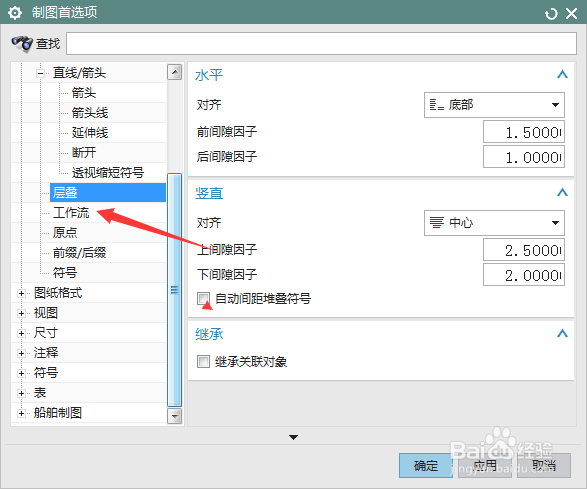
Task: Click the 应用 button
Action: (x=485, y=465)
